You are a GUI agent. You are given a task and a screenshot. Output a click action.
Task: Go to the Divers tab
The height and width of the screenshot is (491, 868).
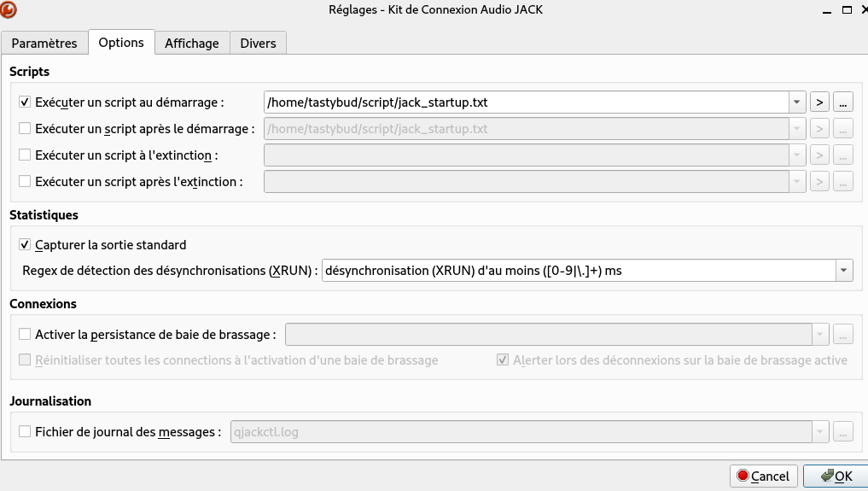click(258, 43)
